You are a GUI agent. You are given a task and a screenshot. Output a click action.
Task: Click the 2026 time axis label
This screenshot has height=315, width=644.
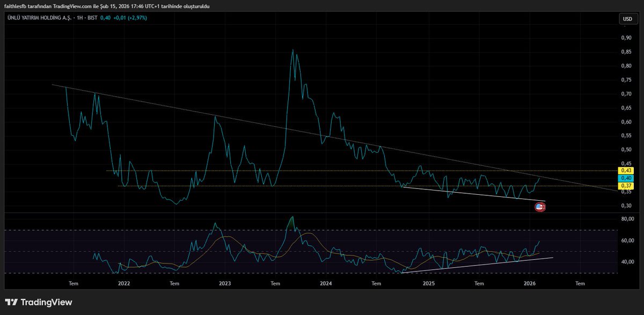click(530, 283)
